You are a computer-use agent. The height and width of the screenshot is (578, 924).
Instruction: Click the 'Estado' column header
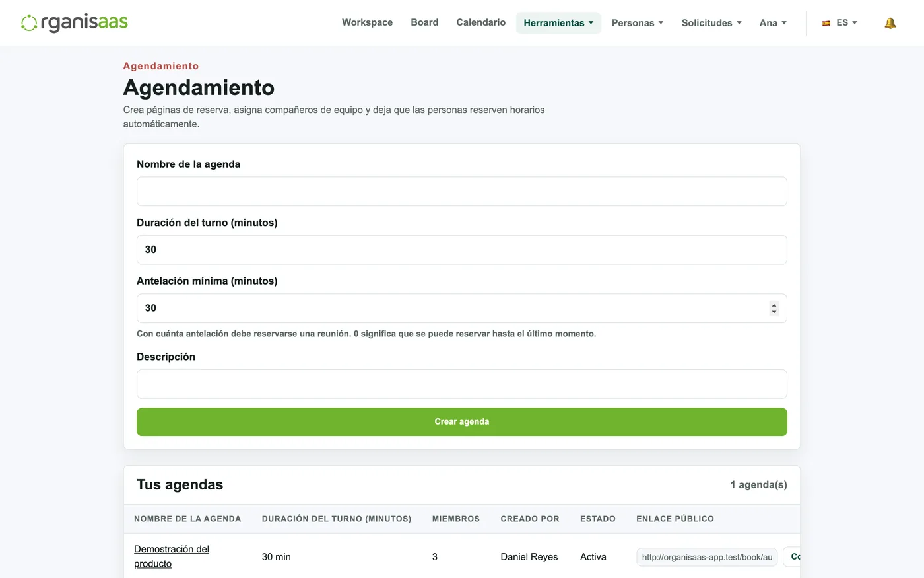[598, 519]
